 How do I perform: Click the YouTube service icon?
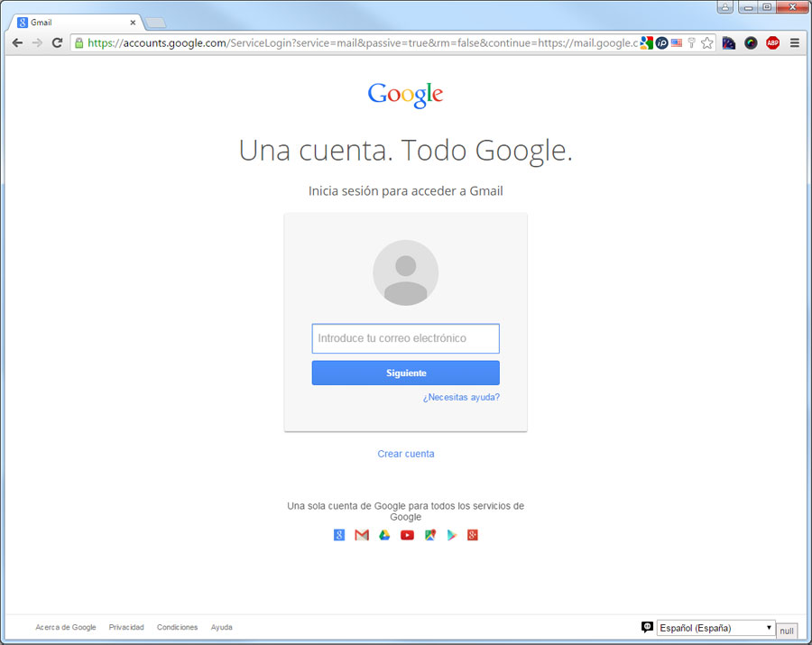[407, 535]
